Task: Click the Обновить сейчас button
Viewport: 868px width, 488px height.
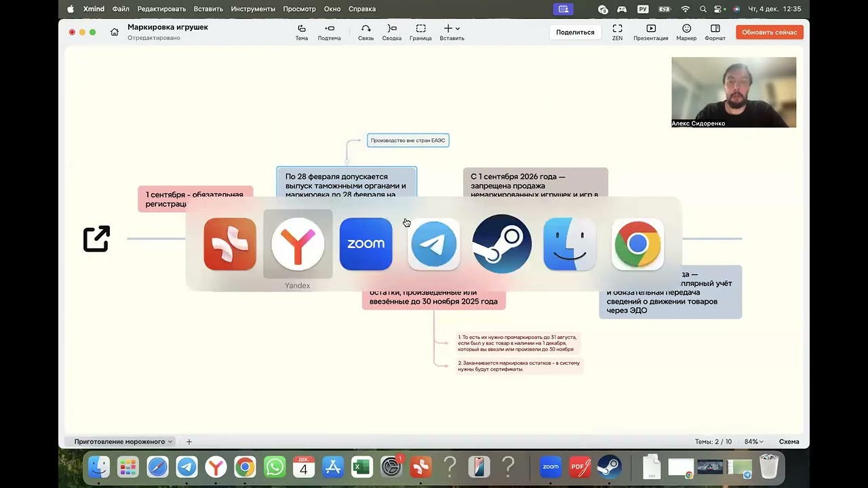Action: 769,32
